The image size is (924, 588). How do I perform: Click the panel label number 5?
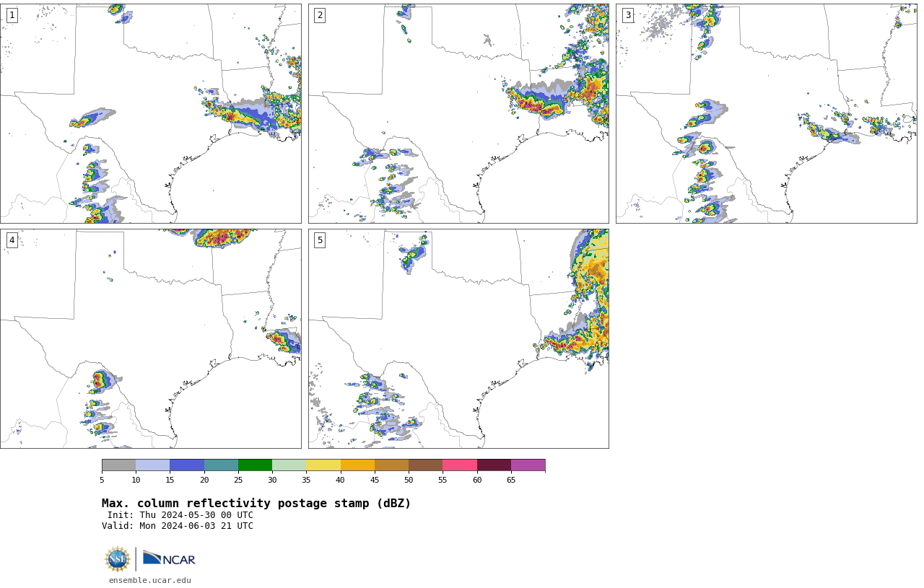[320, 240]
